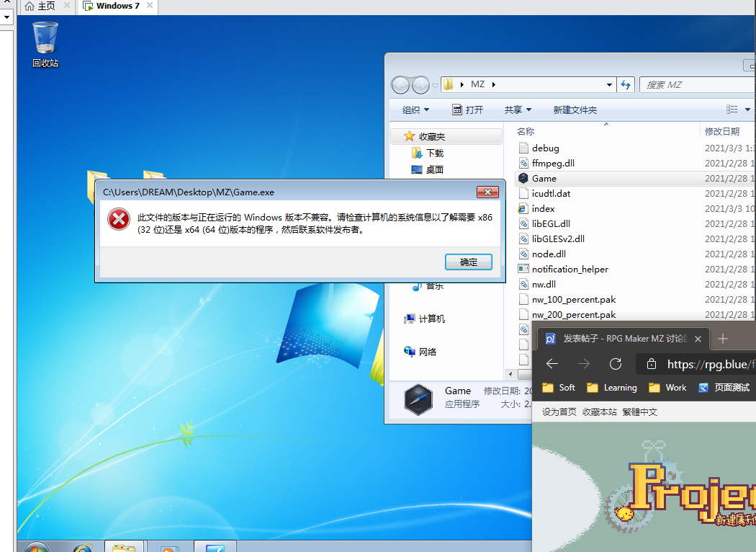Click the change view icon in Explorer toolbar

pyautogui.click(x=732, y=110)
